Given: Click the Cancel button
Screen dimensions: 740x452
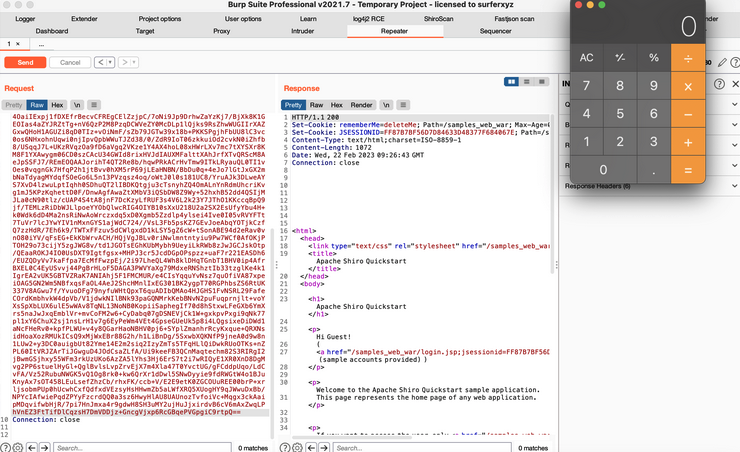Looking at the screenshot, I should (x=70, y=62).
